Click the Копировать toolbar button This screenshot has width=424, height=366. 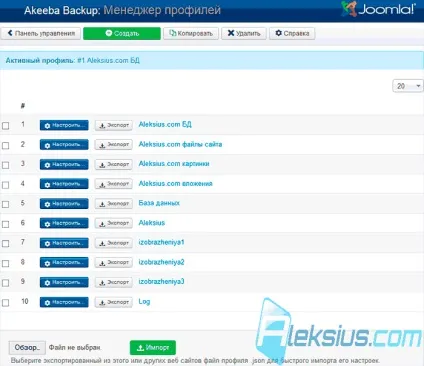tap(191, 33)
